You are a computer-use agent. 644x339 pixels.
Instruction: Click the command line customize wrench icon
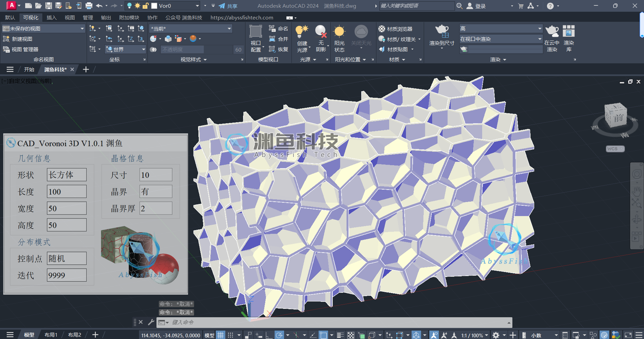pyautogui.click(x=151, y=322)
